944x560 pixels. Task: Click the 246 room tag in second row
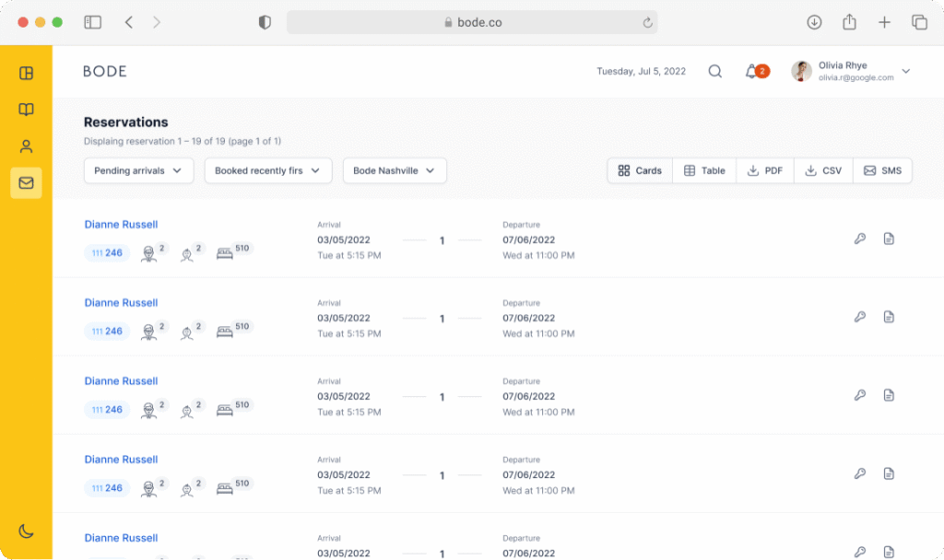(x=107, y=332)
